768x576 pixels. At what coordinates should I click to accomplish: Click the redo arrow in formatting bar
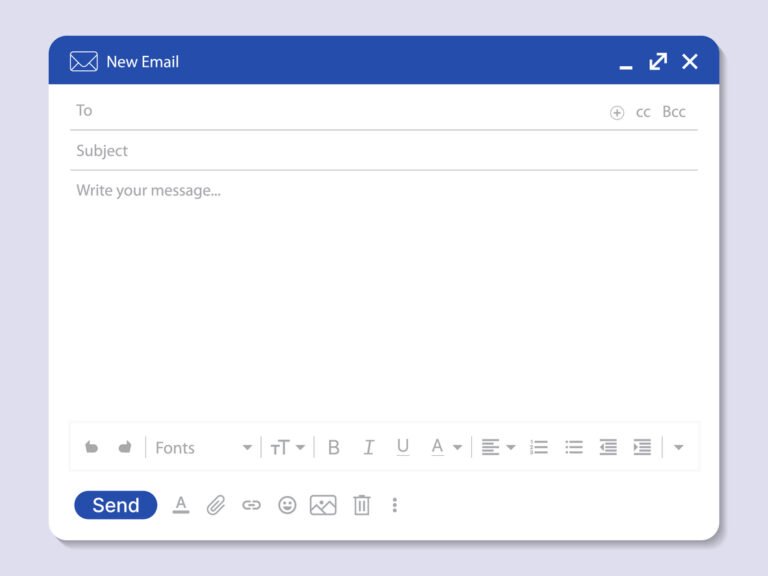pyautogui.click(x=125, y=447)
